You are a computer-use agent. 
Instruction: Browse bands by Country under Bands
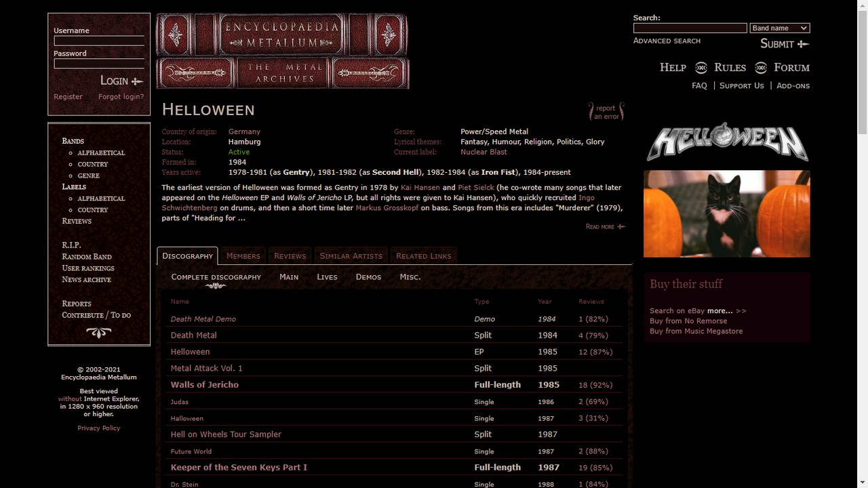93,165
